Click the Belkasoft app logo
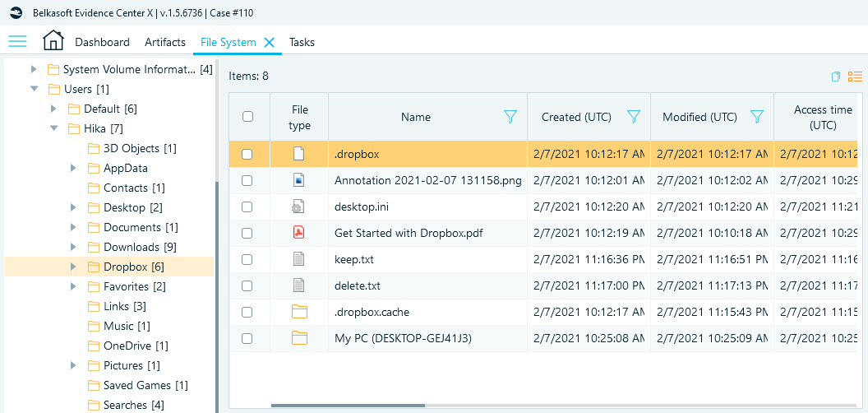The image size is (868, 413). (16, 12)
